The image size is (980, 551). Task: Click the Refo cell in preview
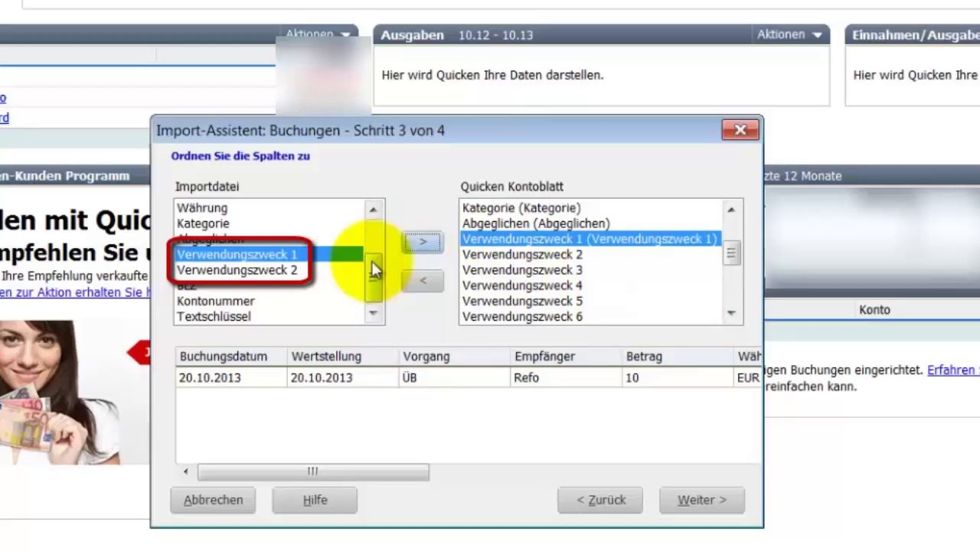567,377
